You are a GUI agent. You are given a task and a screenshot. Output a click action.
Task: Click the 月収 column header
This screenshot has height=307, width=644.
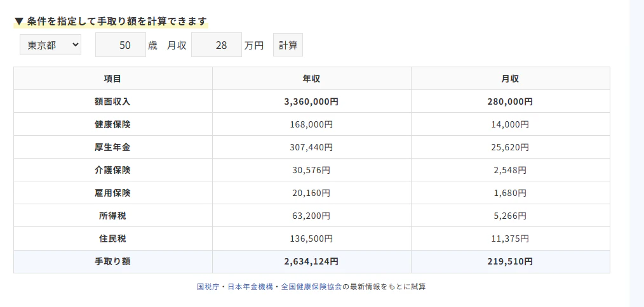click(x=510, y=79)
